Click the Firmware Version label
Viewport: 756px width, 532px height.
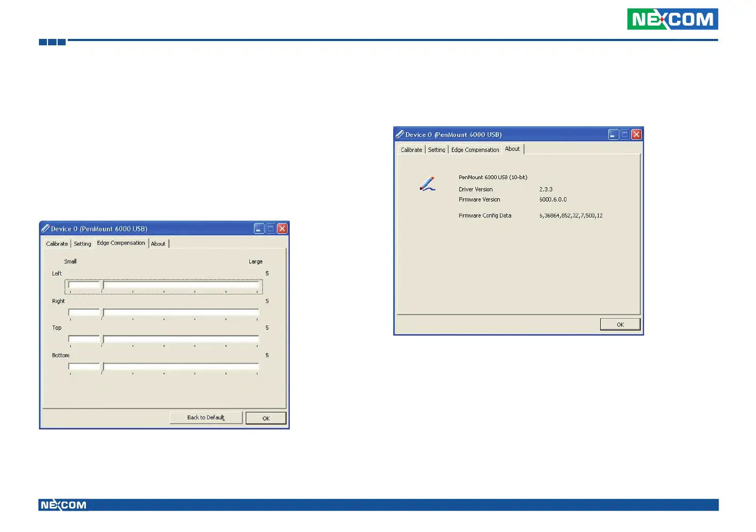tap(480, 199)
